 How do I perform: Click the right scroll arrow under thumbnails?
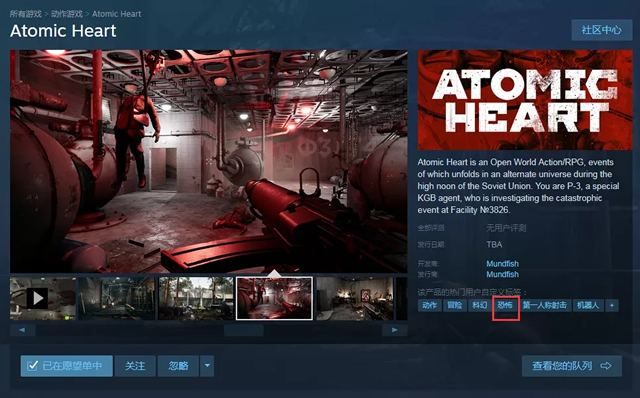394,330
